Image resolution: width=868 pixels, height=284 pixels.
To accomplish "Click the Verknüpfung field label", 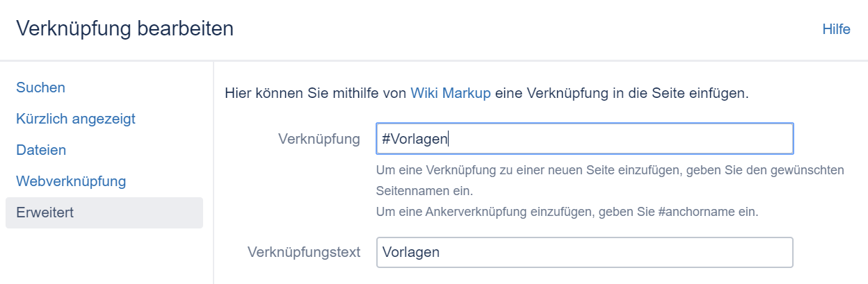I will pos(319,139).
